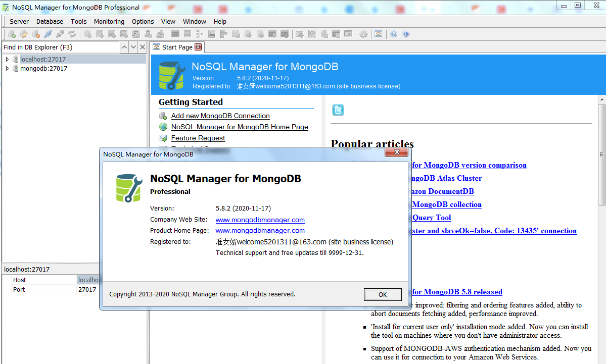Click OK in About dialog
Screen dimensions: 606x364
point(383,294)
